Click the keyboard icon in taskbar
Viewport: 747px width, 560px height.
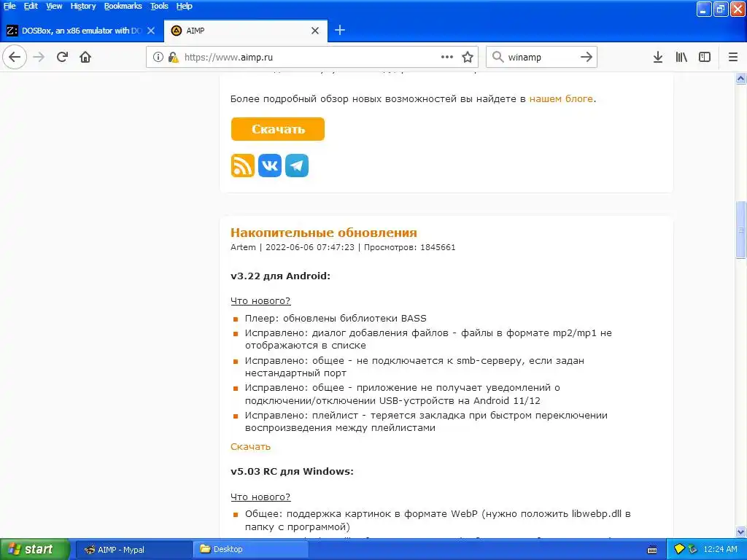652,550
